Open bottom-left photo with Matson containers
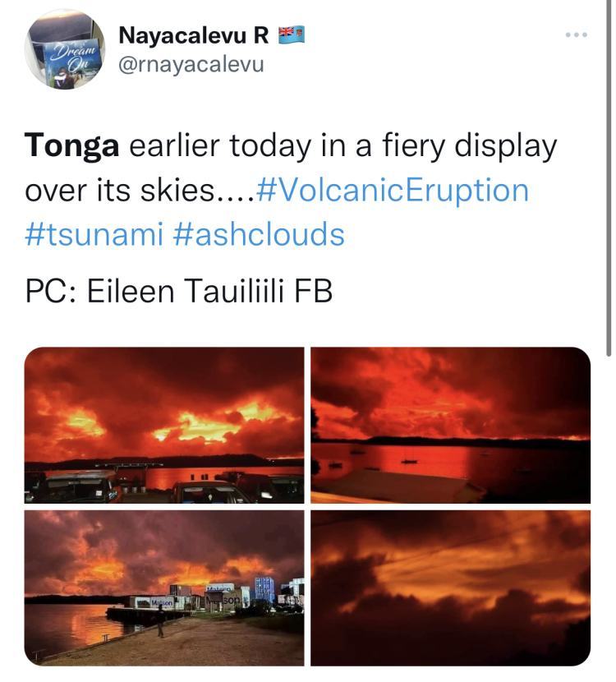 (164, 588)
